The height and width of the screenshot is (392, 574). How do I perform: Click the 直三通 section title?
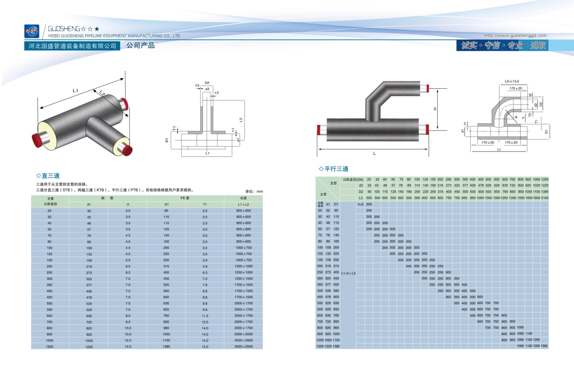pyautogui.click(x=51, y=176)
